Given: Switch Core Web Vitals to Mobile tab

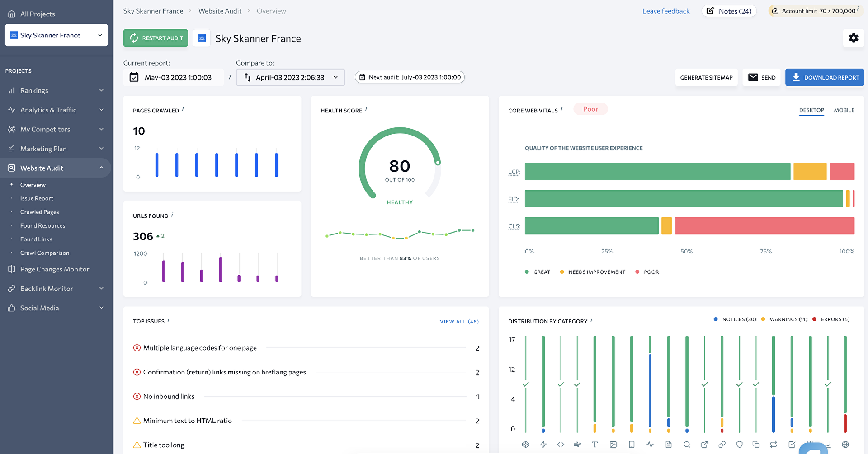Looking at the screenshot, I should pyautogui.click(x=844, y=110).
